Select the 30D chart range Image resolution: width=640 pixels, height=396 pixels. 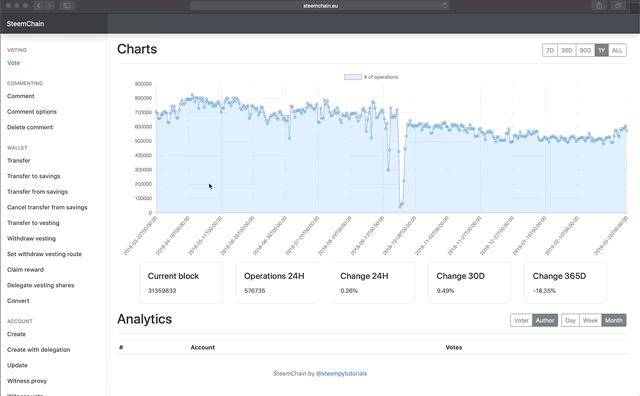(567, 50)
